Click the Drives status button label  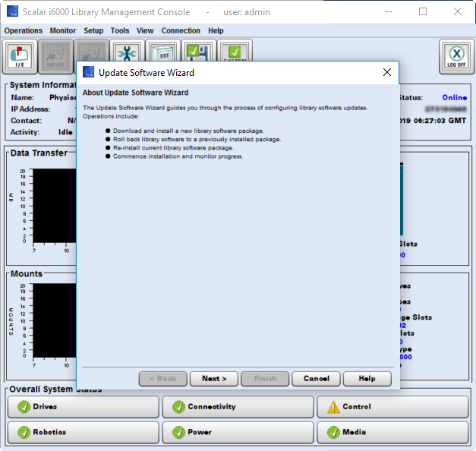45,407
